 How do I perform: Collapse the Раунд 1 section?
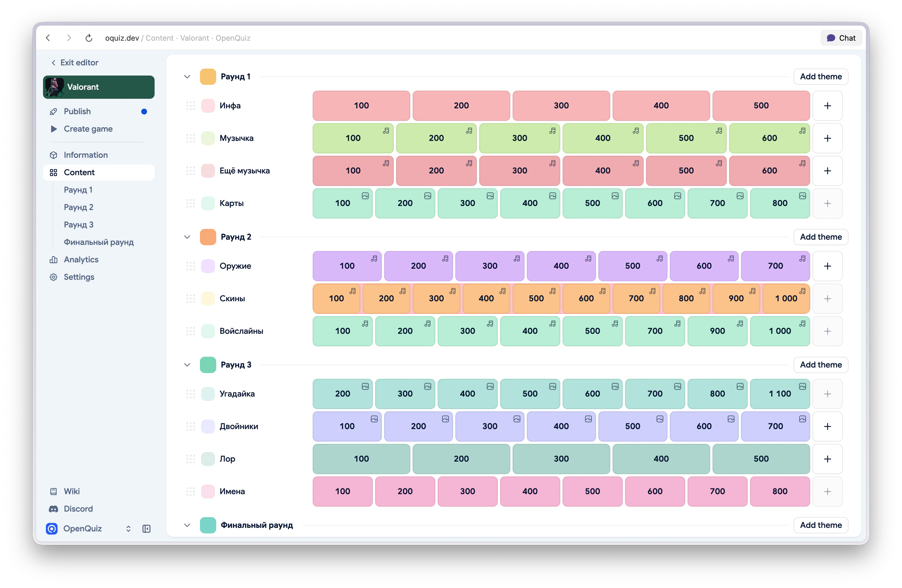point(187,76)
